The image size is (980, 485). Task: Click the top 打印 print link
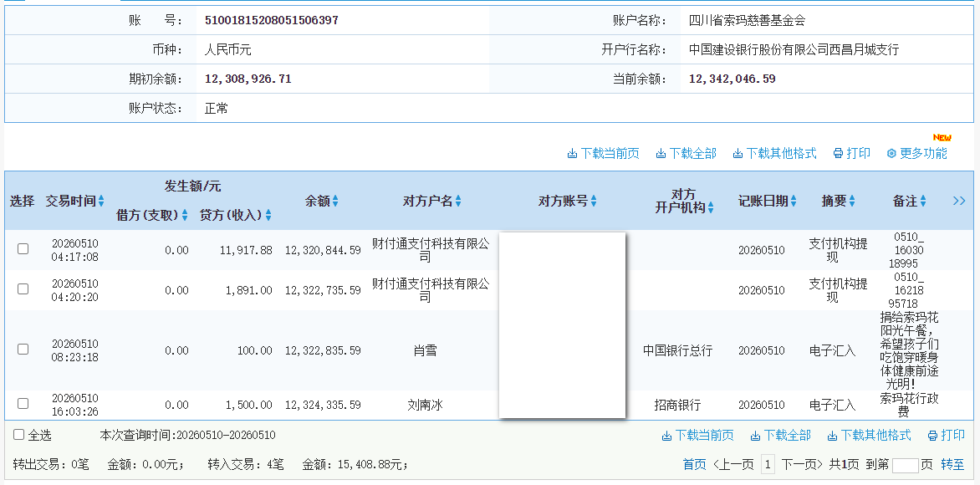pyautogui.click(x=852, y=153)
